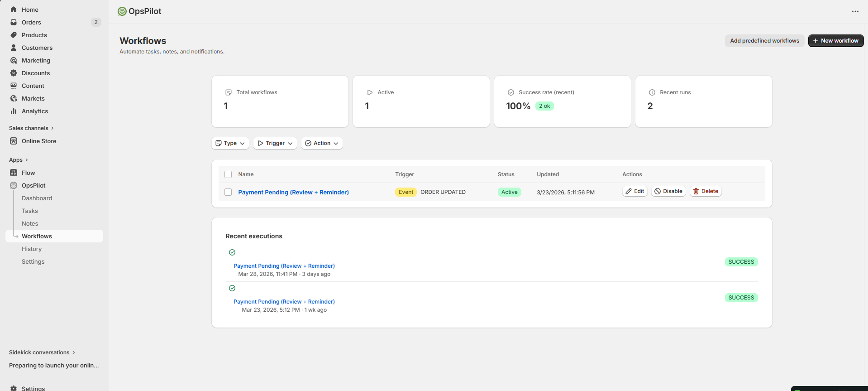Click the Analytics bar chart icon
The width and height of the screenshot is (868, 391).
[x=14, y=111]
